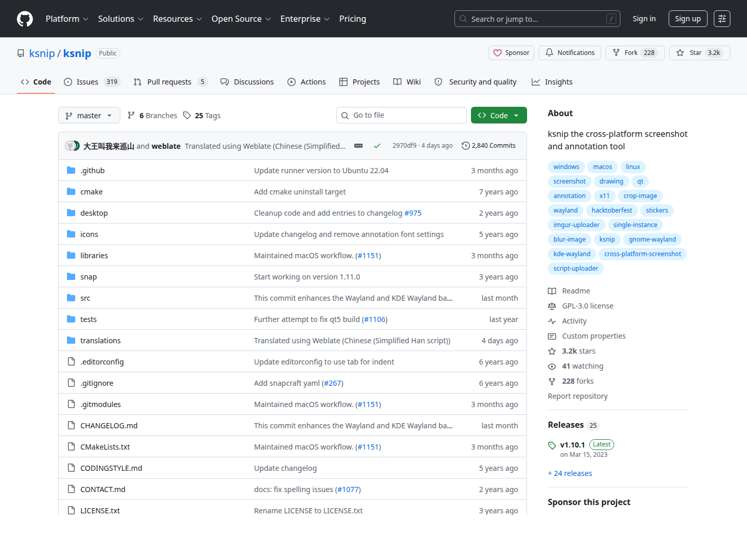The height and width of the screenshot is (560, 747).
Task: Expand the Platform menu
Action: click(x=67, y=19)
